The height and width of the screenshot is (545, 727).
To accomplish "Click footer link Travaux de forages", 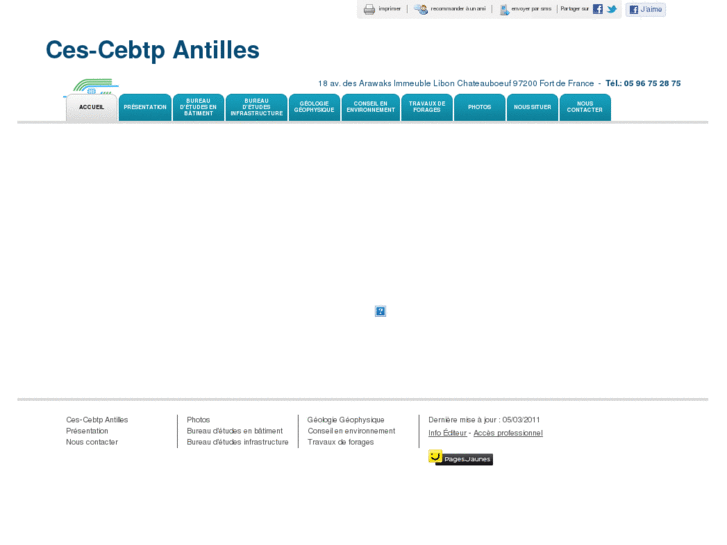I will coord(340,442).
